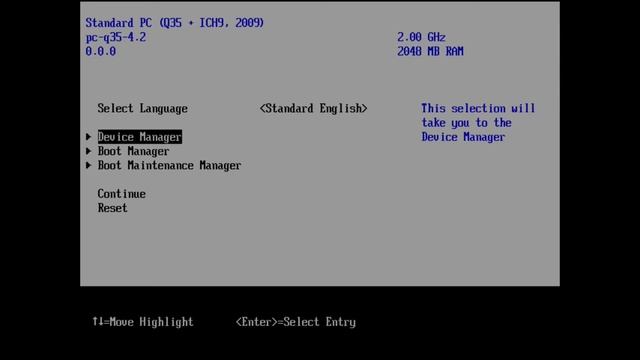Click the 2048 MB RAM value
The image size is (640, 360).
pyautogui.click(x=430, y=51)
